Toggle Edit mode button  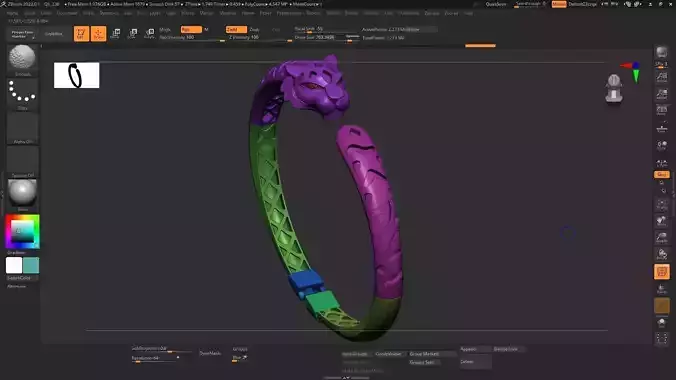[81, 34]
